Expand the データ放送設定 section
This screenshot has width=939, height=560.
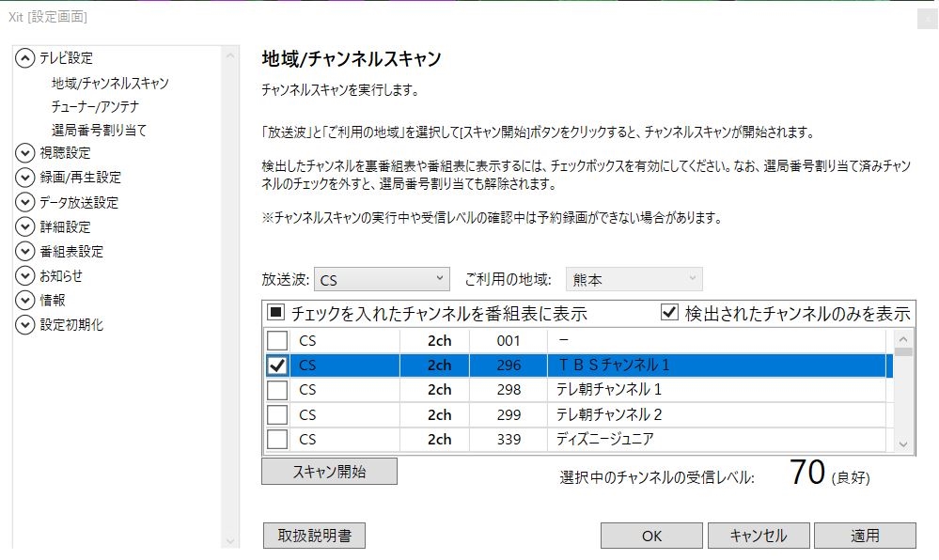(24, 202)
